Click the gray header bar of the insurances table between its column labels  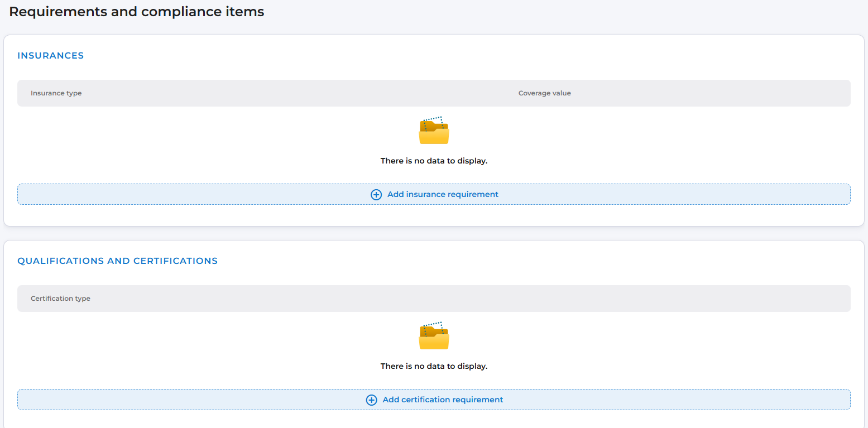(301, 93)
